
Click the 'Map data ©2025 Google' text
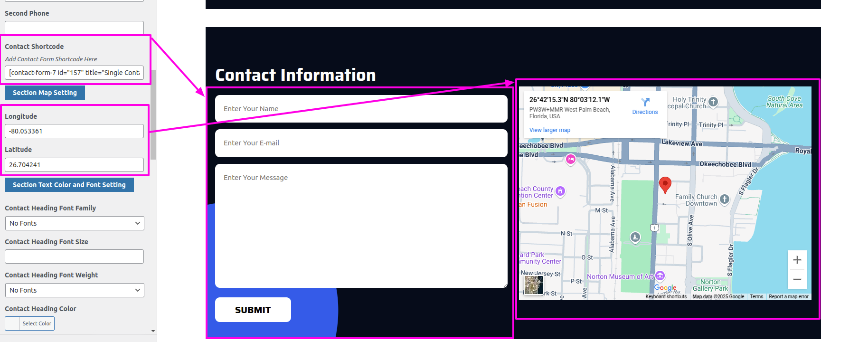718,296
